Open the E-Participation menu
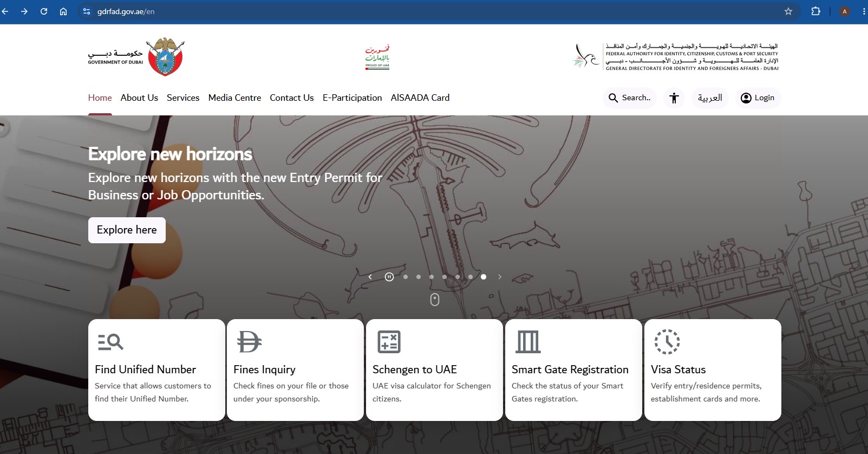Viewport: 868px width, 454px height. click(353, 98)
